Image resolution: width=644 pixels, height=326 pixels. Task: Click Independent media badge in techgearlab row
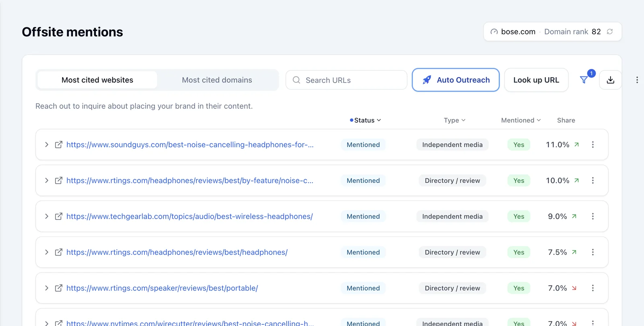[452, 216]
